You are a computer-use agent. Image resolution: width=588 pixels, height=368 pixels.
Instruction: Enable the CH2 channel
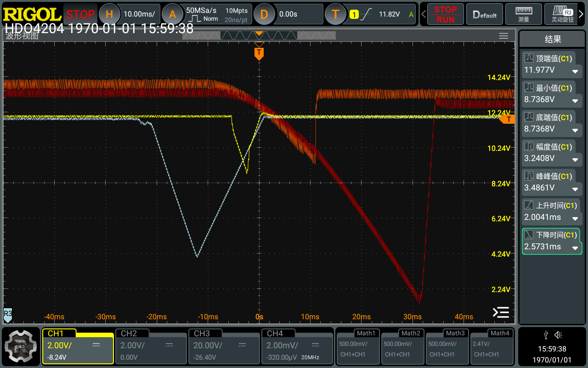point(151,346)
